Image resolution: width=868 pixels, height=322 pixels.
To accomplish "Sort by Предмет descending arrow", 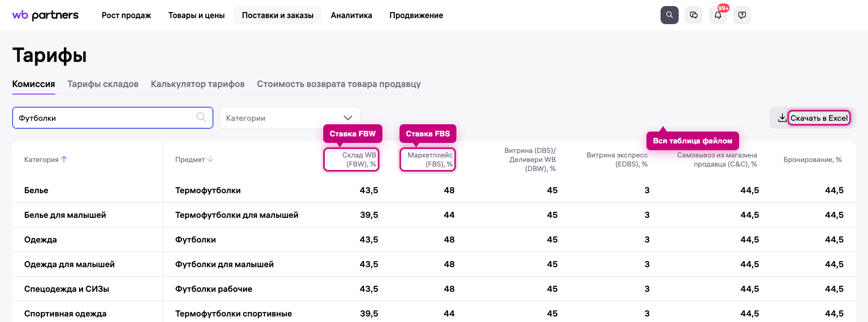I will point(210,159).
